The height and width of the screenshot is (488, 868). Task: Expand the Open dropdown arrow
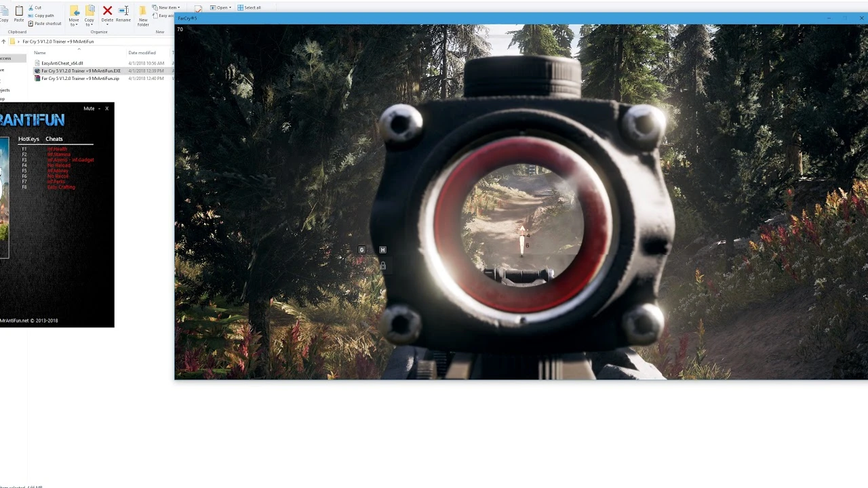click(231, 7)
